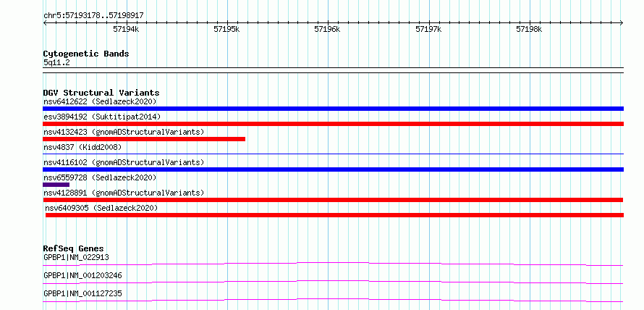
Task: Click the thin blue line for nsv4837
Action: (x=333, y=154)
